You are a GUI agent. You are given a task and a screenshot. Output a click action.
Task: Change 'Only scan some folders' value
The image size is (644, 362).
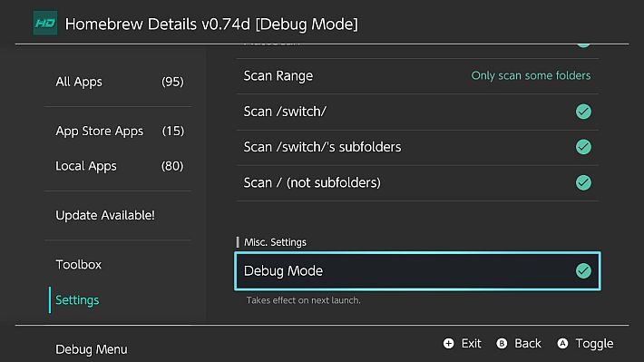pos(531,75)
